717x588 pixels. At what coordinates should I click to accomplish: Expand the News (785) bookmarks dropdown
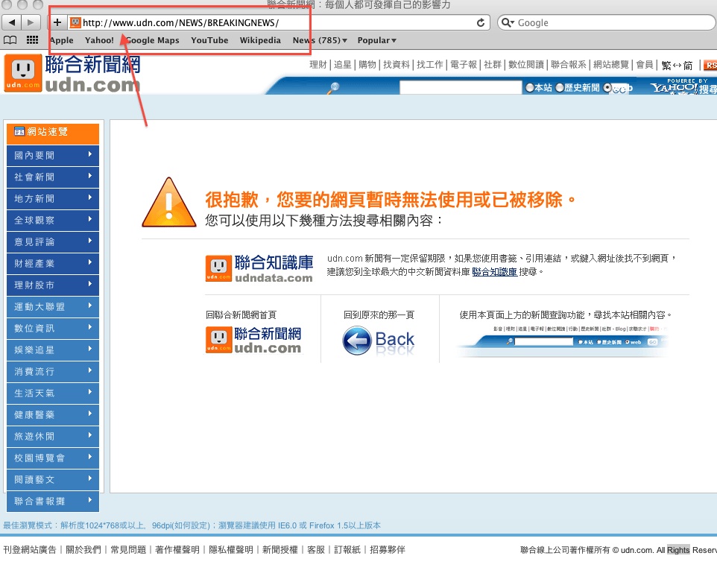pos(320,40)
